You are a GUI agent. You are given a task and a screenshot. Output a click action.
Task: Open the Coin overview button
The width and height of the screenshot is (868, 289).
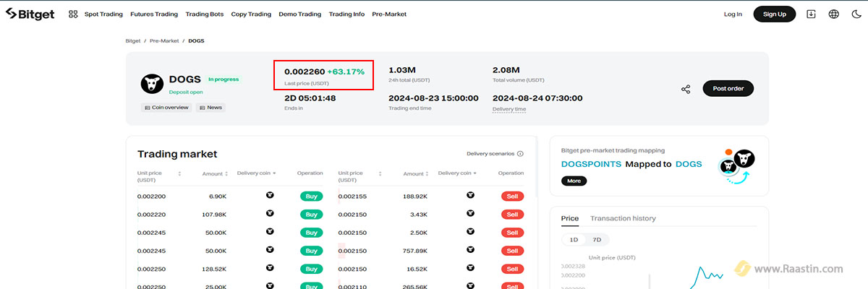[x=166, y=108]
